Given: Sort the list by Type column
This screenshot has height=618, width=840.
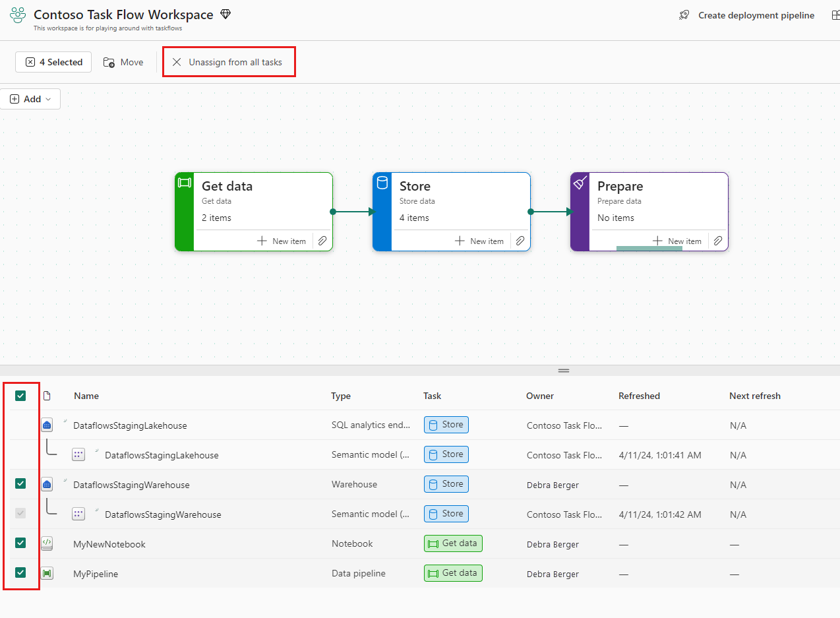Looking at the screenshot, I should (341, 396).
